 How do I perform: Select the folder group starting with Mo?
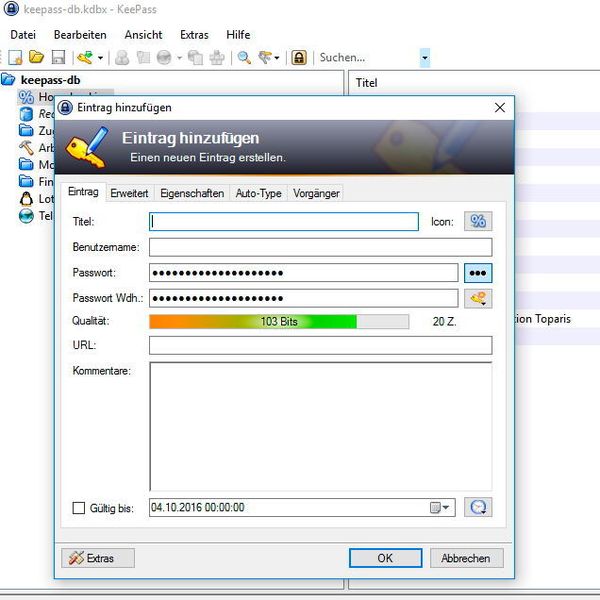(x=36, y=165)
